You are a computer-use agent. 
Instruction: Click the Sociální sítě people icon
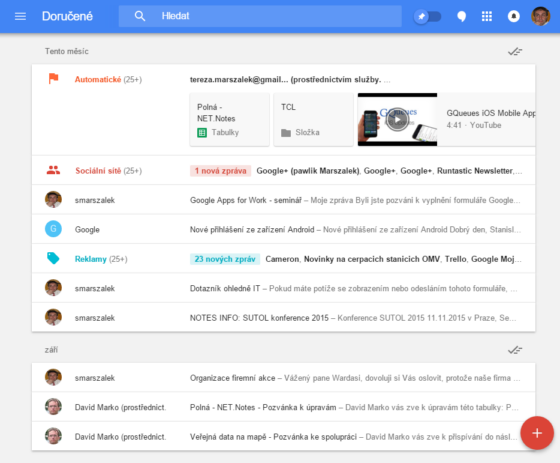pos(53,170)
